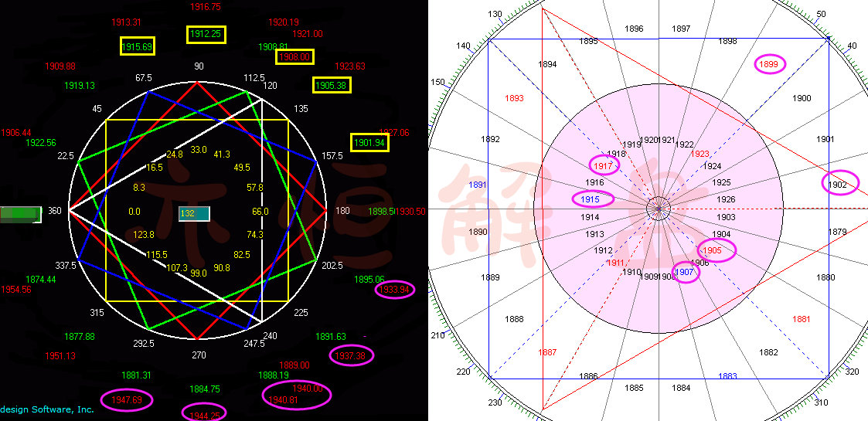Viewport: 868px width, 421px height.
Task: Click the circled value 1937.38
Action: (351, 355)
